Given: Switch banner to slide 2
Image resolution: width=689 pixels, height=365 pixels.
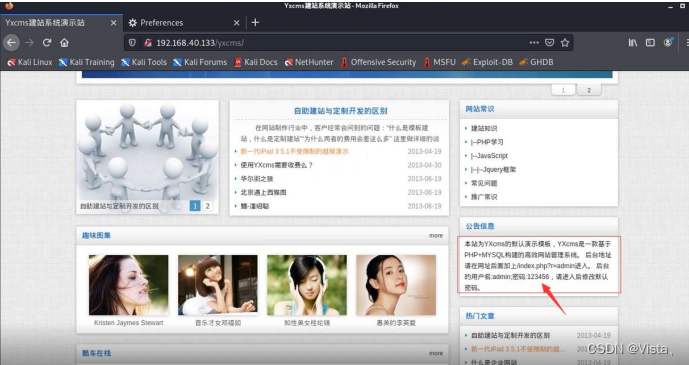Looking at the screenshot, I should 589,90.
